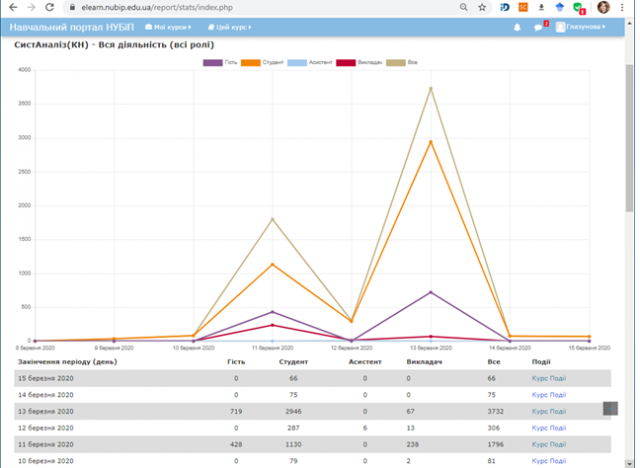The width and height of the screenshot is (640, 468).
Task: Open the Навчальний портал НУБіП home link
Action: (71, 27)
